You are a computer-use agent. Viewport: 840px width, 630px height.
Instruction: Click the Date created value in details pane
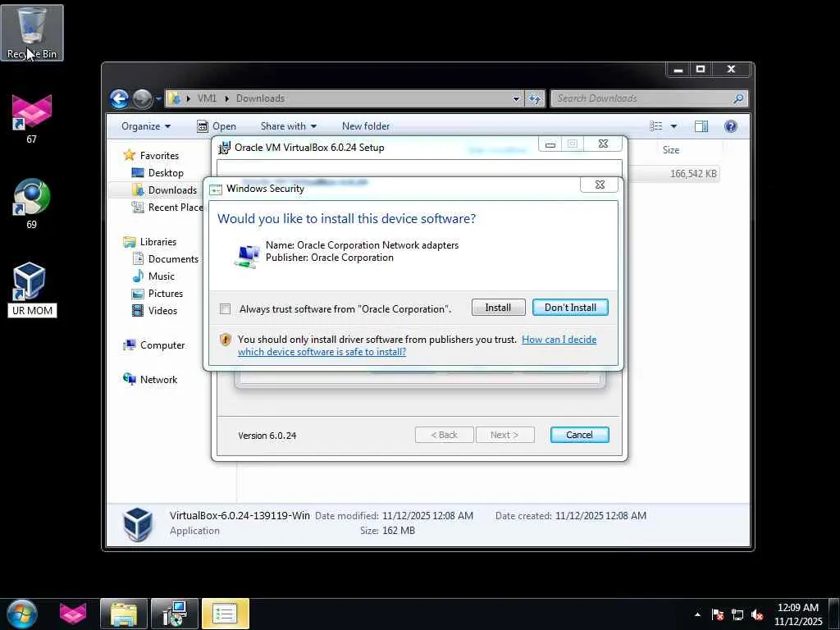[x=600, y=516]
